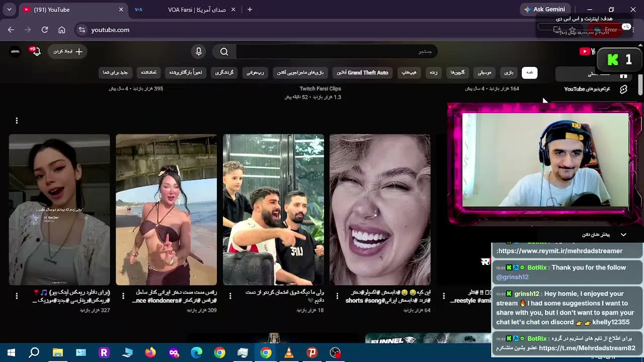Play the Short with three men pointing
The width and height of the screenshot is (644, 362).
(x=273, y=210)
